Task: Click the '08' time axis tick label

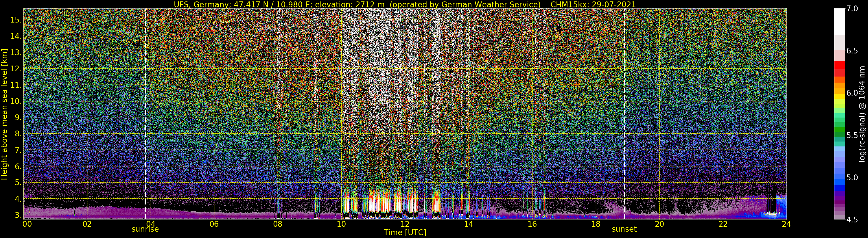Action: click(278, 224)
